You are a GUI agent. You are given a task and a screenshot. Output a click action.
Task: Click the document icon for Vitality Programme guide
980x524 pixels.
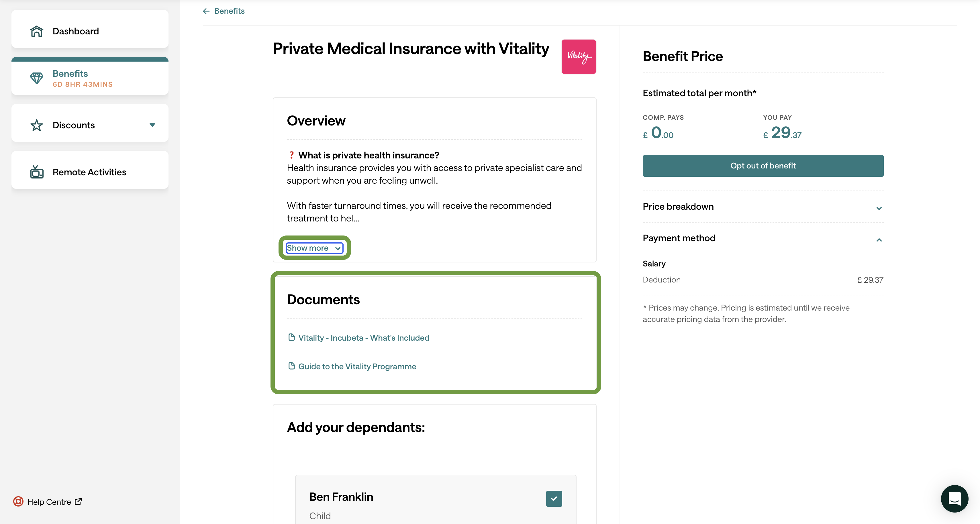[x=291, y=366]
